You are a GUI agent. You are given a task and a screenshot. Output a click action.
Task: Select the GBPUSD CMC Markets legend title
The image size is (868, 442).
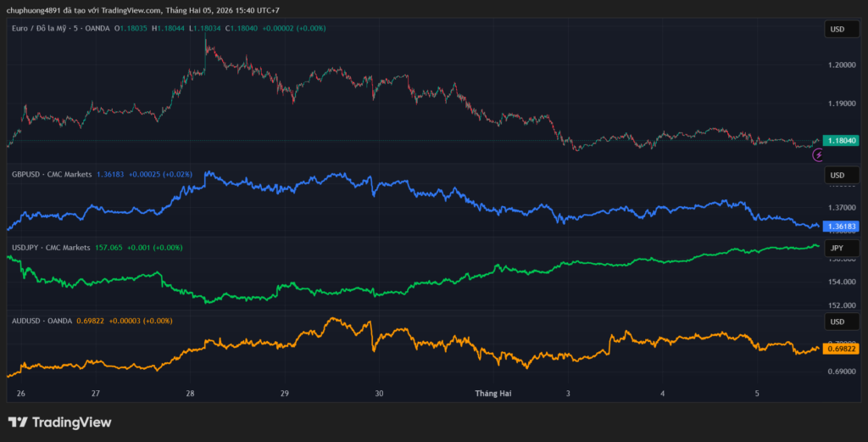[51, 174]
